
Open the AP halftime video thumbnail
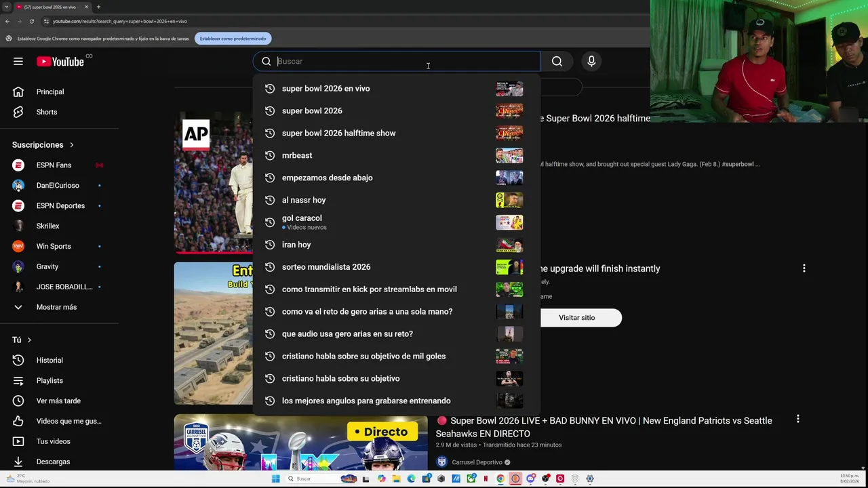pos(214,183)
